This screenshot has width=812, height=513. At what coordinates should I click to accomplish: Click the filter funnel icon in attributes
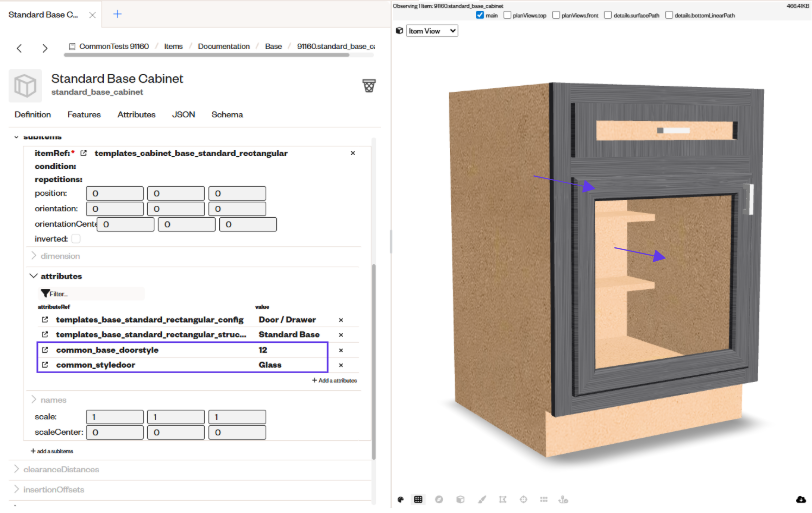(x=46, y=294)
